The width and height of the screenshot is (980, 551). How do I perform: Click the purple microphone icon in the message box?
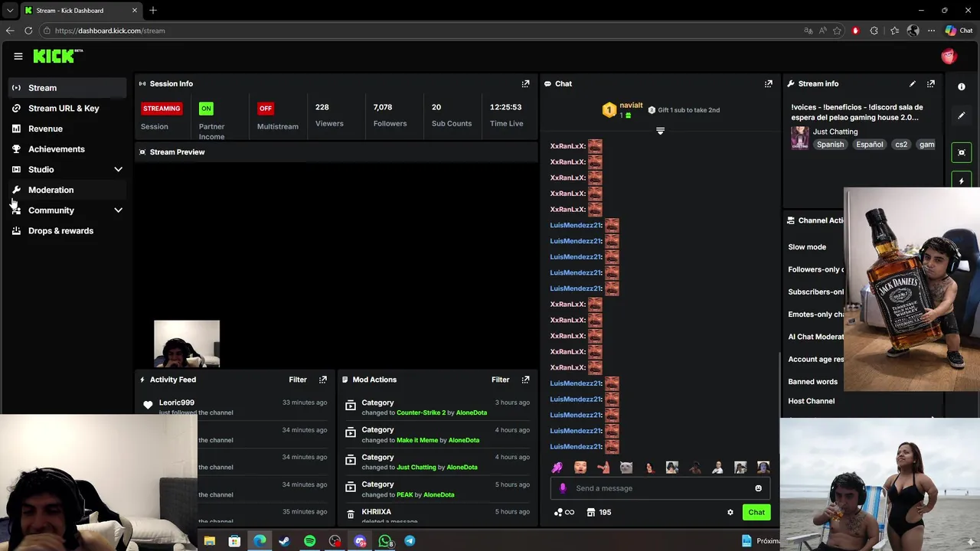point(563,488)
